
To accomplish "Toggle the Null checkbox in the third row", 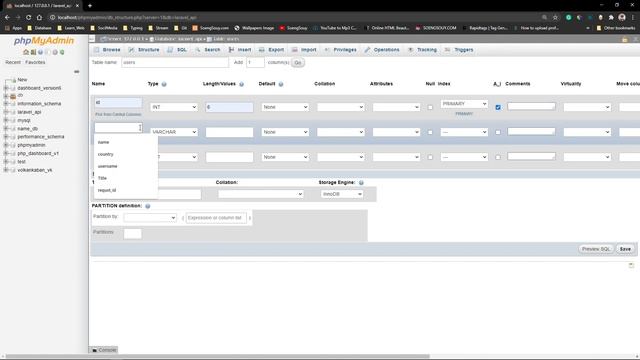I will 430,157.
